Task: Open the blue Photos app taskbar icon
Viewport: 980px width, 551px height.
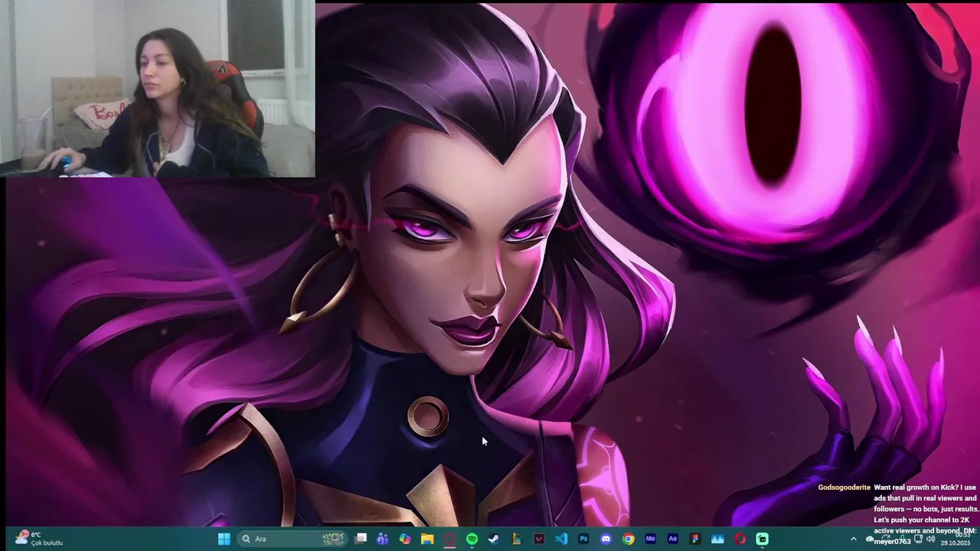Action: pyautogui.click(x=717, y=539)
